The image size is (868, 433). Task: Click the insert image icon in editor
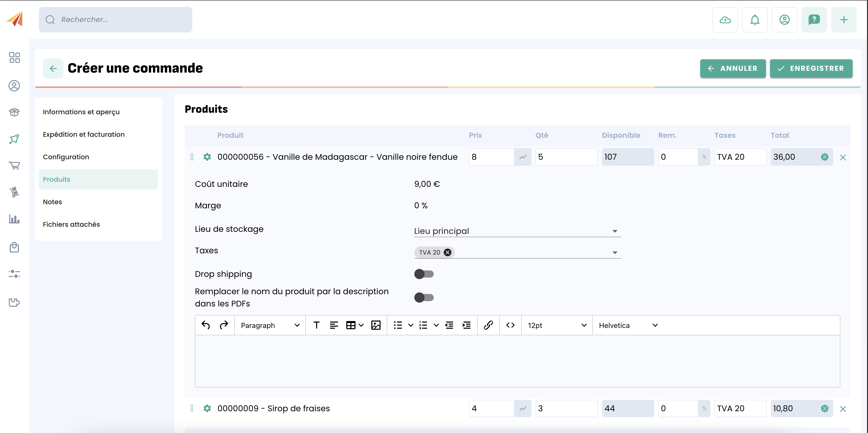tap(376, 325)
